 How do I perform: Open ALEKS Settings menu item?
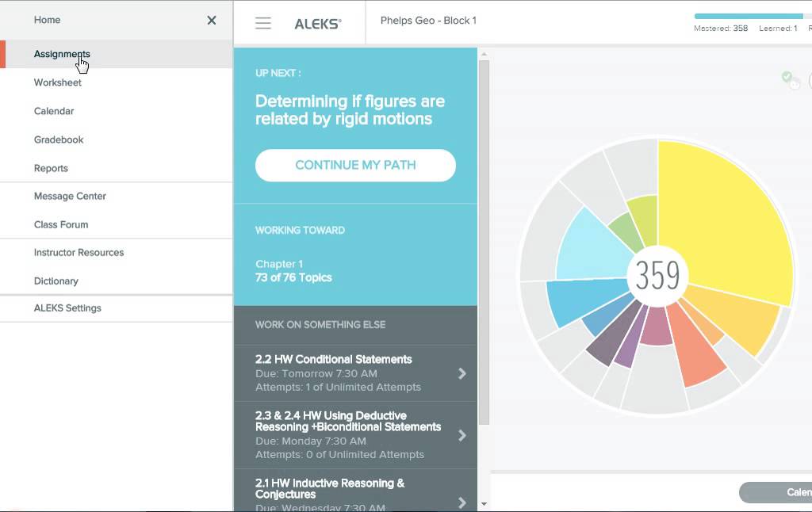click(67, 308)
